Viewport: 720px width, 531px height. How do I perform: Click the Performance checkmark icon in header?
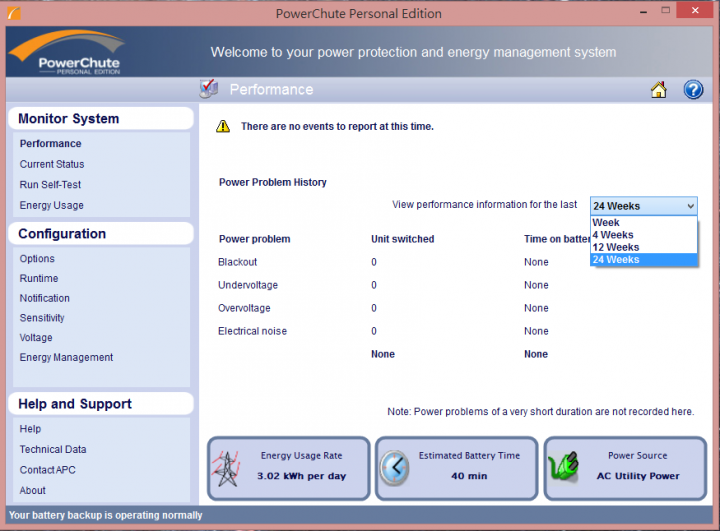(209, 89)
